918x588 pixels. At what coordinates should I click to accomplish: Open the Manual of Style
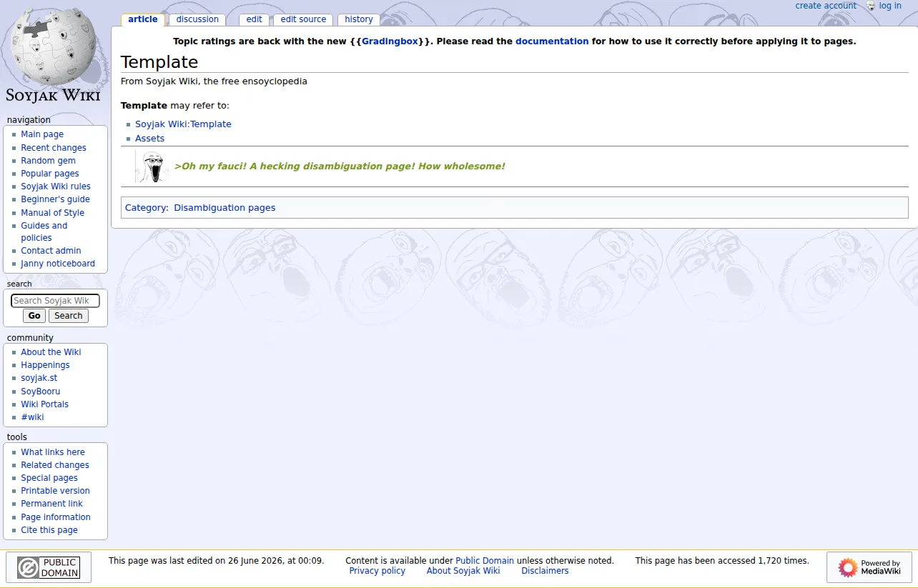click(52, 213)
